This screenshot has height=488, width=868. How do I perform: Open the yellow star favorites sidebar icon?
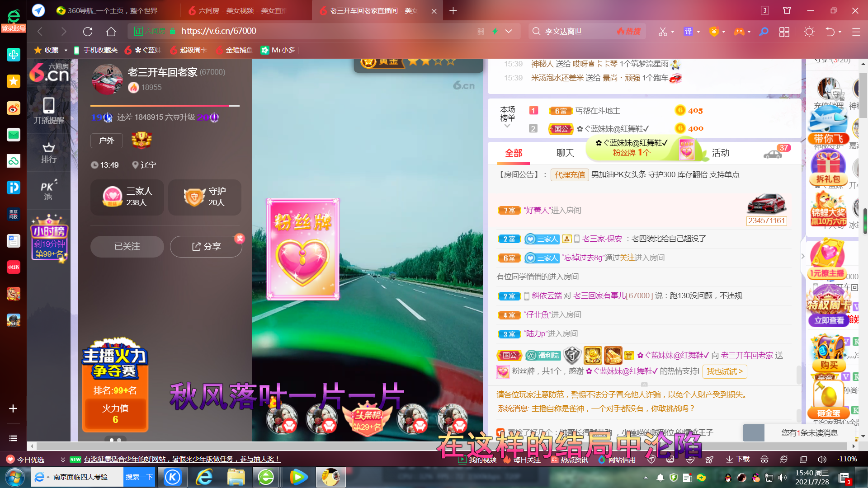coord(13,81)
